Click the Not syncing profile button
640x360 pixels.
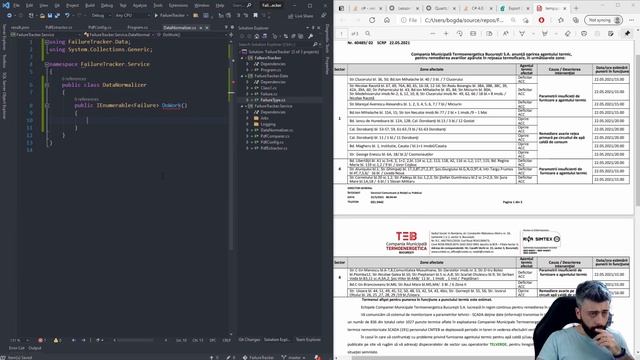click(x=603, y=20)
